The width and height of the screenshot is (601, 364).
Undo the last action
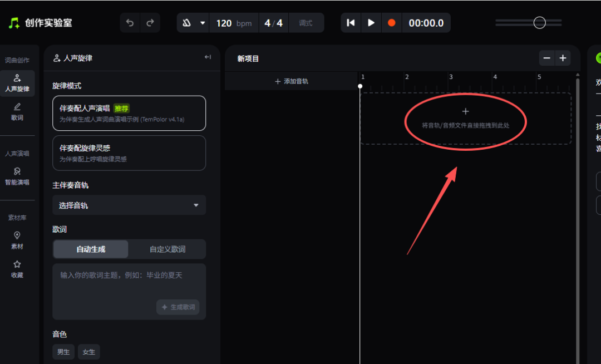tap(130, 23)
